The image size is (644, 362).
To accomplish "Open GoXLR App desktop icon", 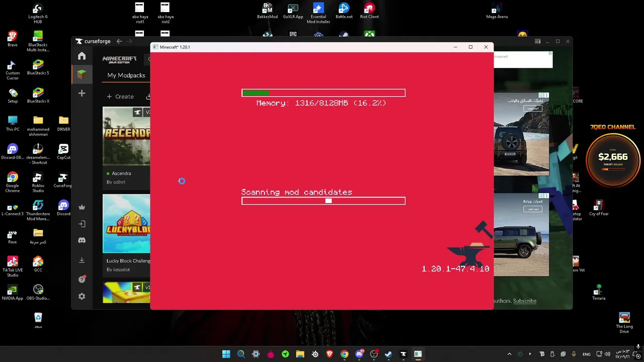I will click(293, 11).
